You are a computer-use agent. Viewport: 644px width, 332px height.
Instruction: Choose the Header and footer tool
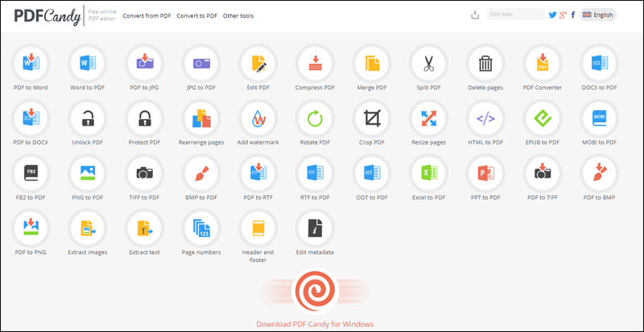coord(258,228)
